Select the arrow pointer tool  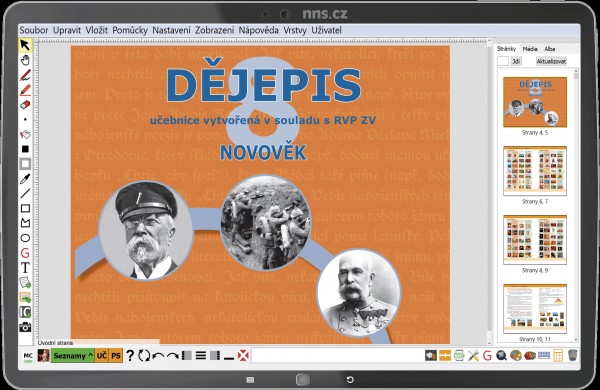(x=25, y=45)
